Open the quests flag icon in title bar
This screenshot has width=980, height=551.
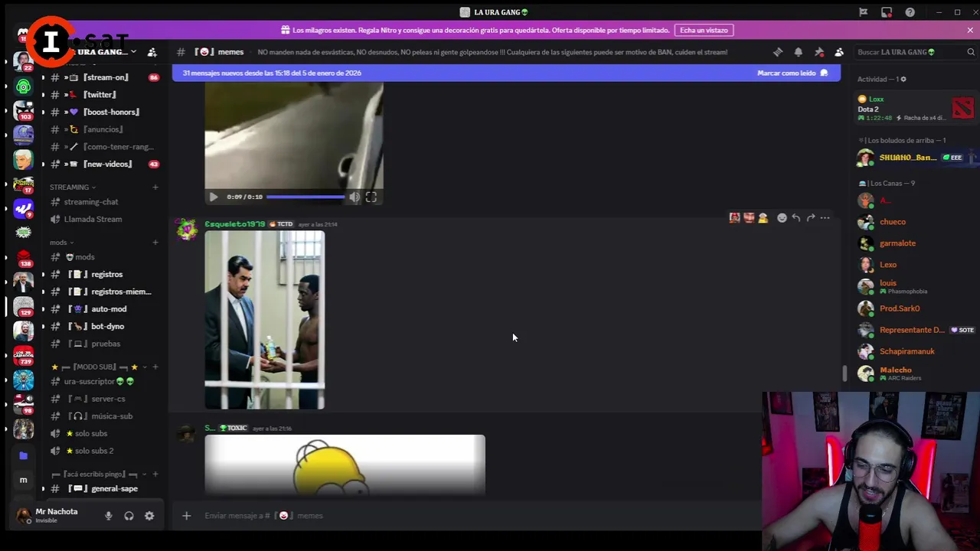click(863, 12)
